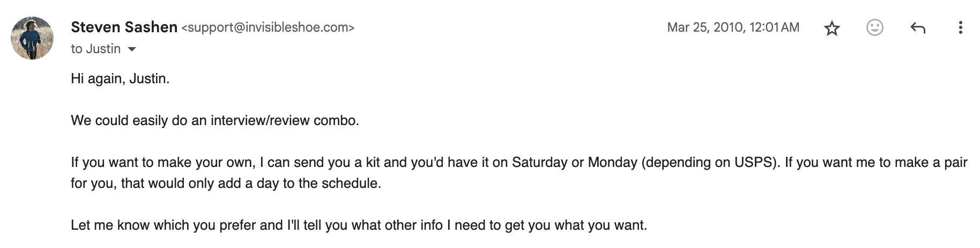Viewport: 980px width, 248px height.
Task: Click the 'to Justin' recipient text
Action: pos(95,49)
